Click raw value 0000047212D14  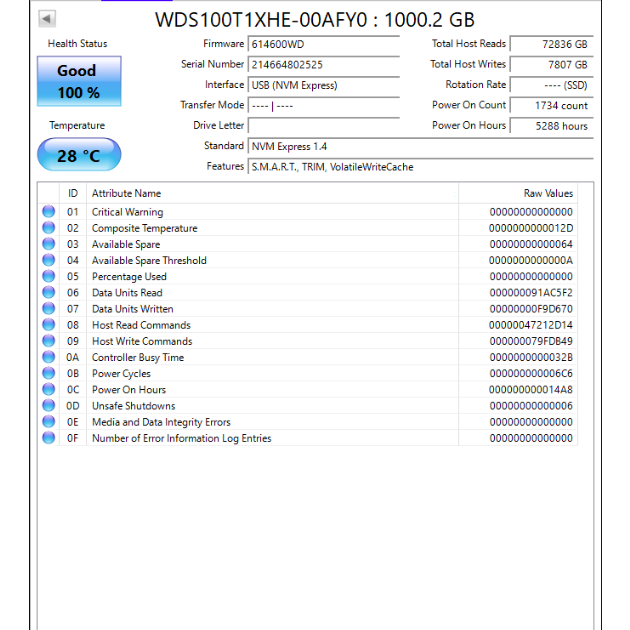tap(531, 325)
